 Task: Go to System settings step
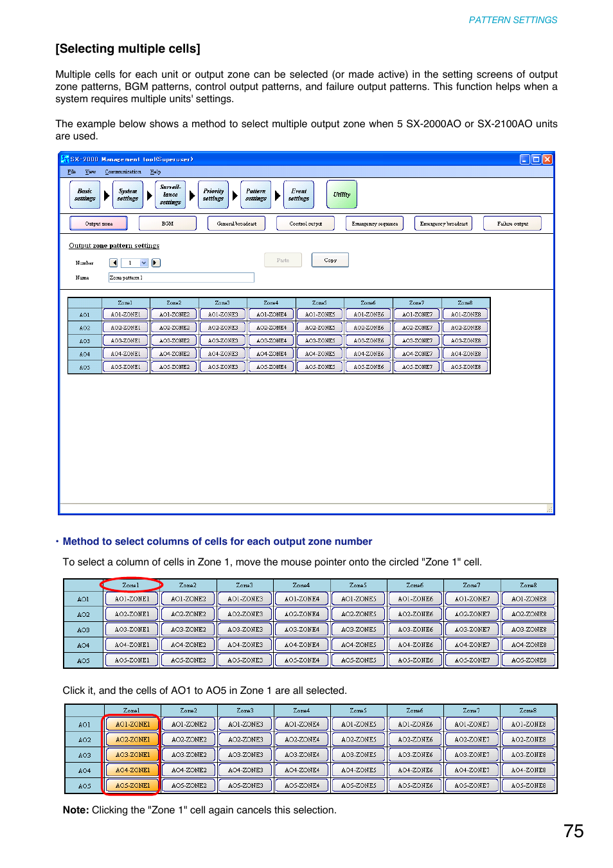[x=128, y=195]
